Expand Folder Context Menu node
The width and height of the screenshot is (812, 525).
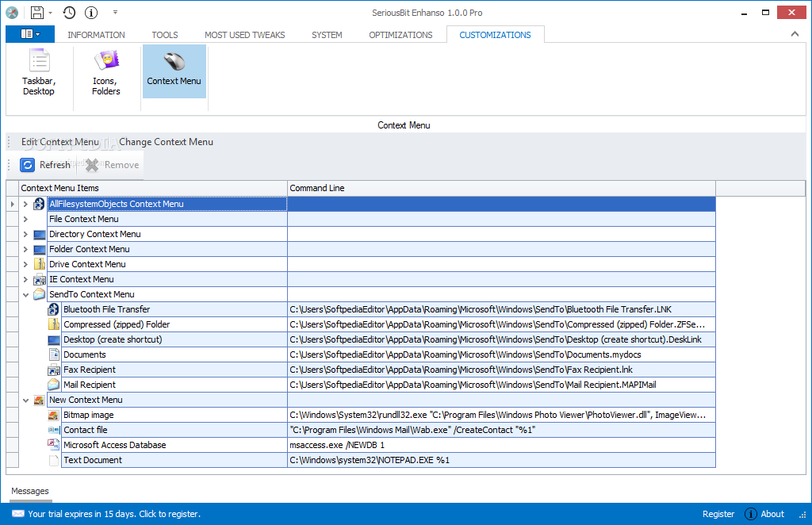(x=25, y=249)
